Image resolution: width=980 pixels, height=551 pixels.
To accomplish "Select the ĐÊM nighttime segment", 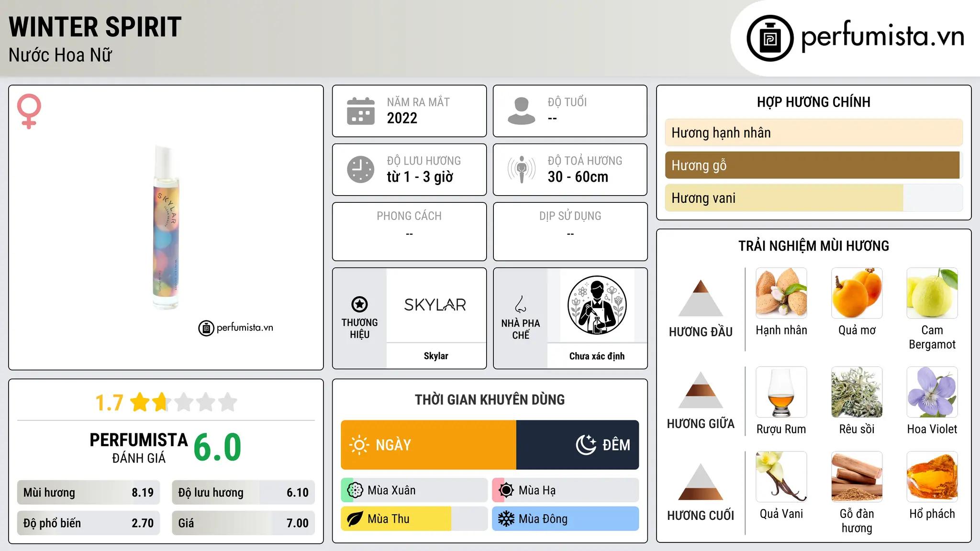I will (578, 445).
